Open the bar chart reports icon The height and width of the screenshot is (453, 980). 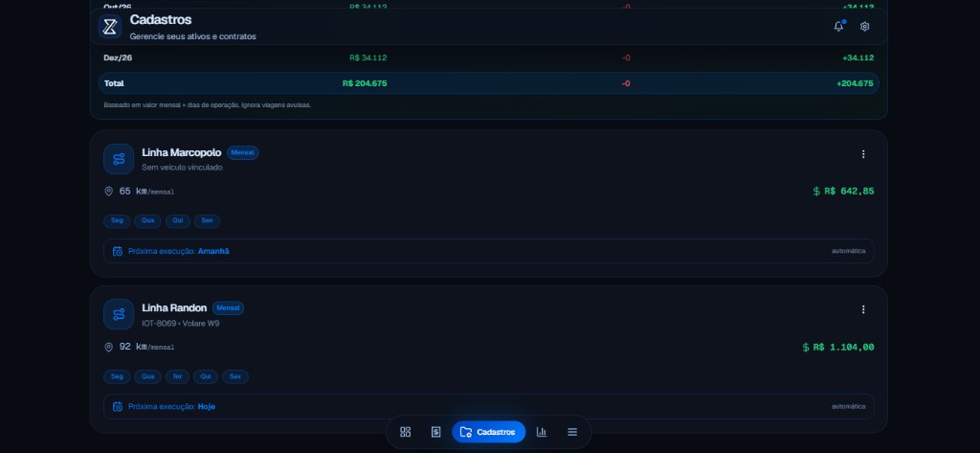[542, 432]
